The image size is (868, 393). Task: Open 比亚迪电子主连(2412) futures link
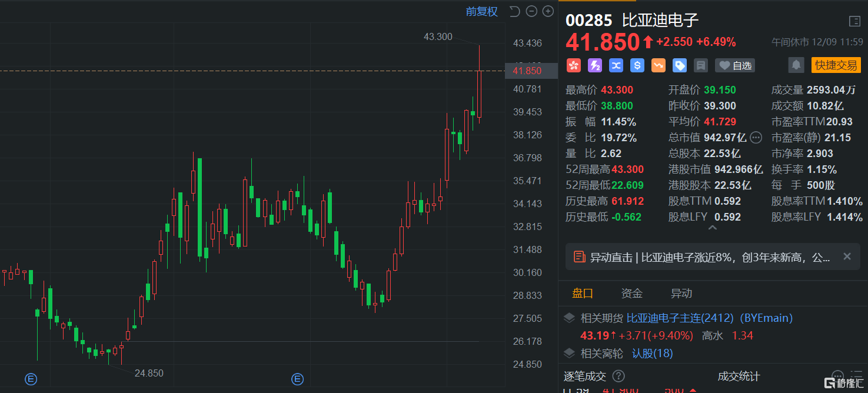click(680, 318)
